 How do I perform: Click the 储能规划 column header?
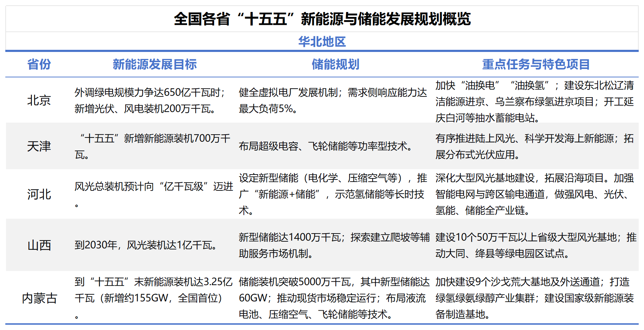(335, 64)
